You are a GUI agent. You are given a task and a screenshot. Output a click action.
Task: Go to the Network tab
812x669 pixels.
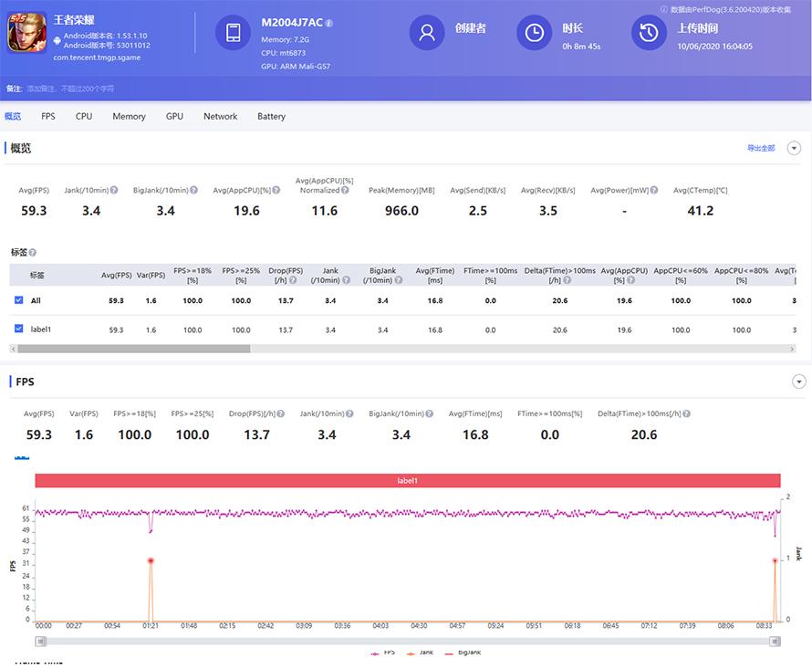coord(221,117)
